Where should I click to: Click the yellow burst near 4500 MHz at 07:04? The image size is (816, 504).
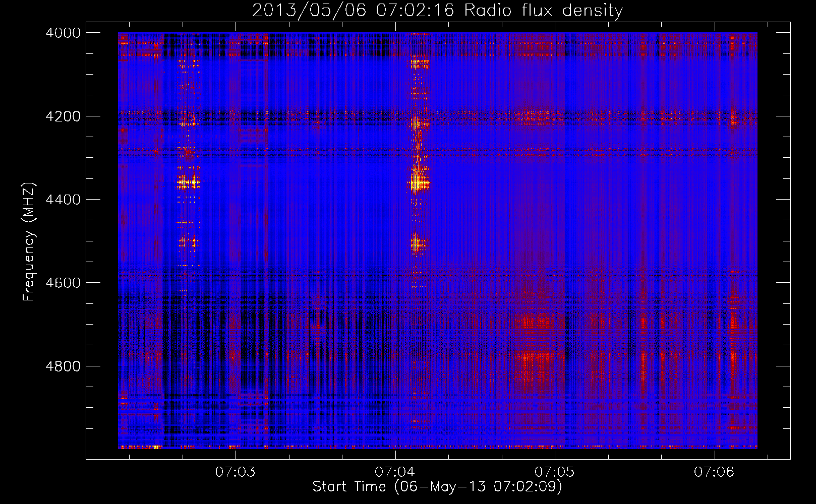[418, 244]
